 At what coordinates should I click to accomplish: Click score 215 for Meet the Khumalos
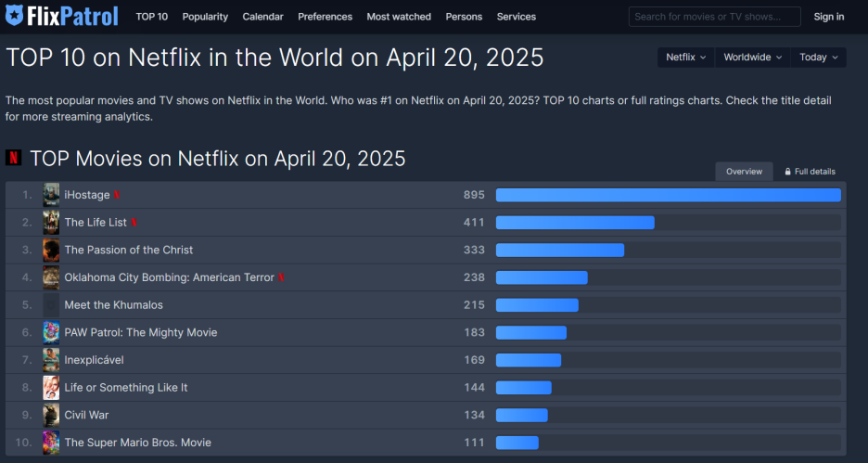[475, 305]
